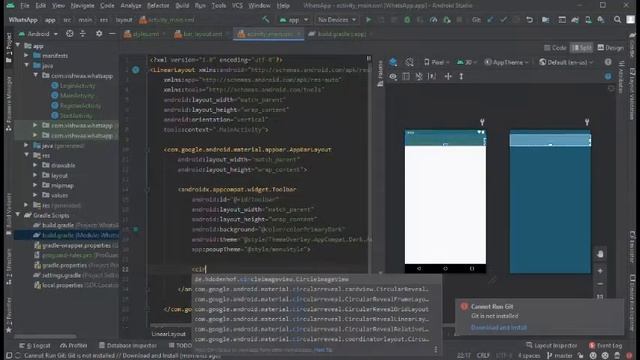Select CircularRevealGridLayout autocomplete suggestion
This screenshot has width=640, height=360.
[x=316, y=309]
